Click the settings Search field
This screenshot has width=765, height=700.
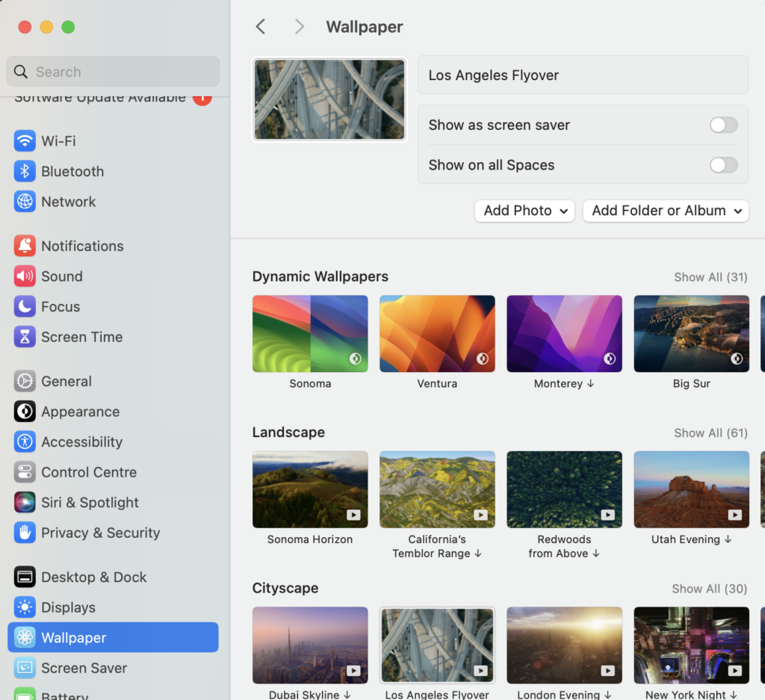112,71
